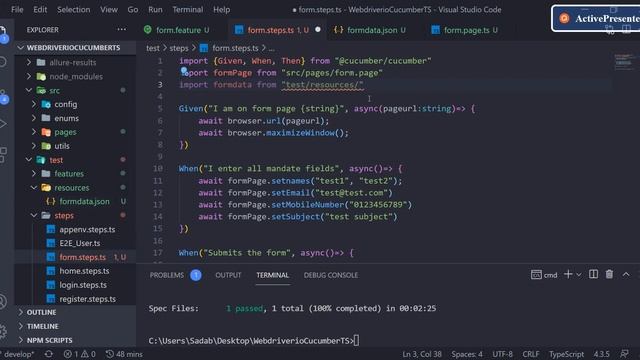The height and width of the screenshot is (360, 640).
Task: Collapse the resources folder
Action: pyautogui.click(x=76, y=187)
